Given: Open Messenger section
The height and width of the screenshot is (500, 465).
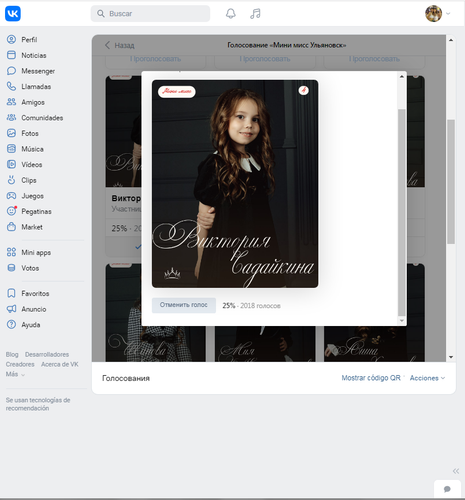Looking at the screenshot, I should [38, 71].
